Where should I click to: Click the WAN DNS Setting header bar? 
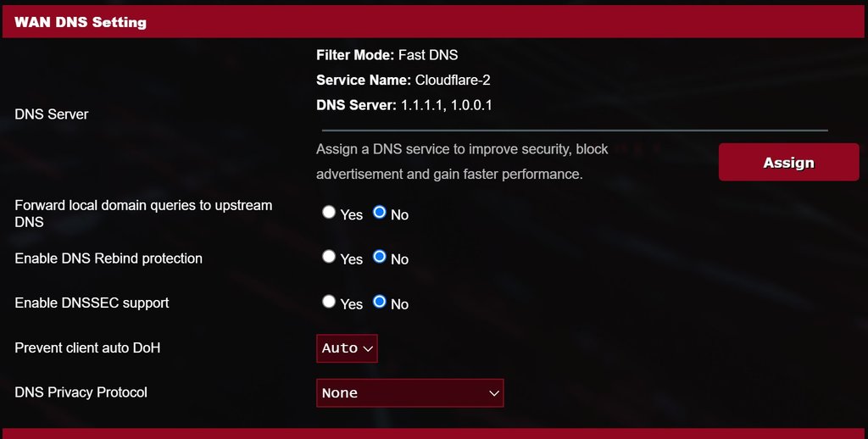click(433, 22)
